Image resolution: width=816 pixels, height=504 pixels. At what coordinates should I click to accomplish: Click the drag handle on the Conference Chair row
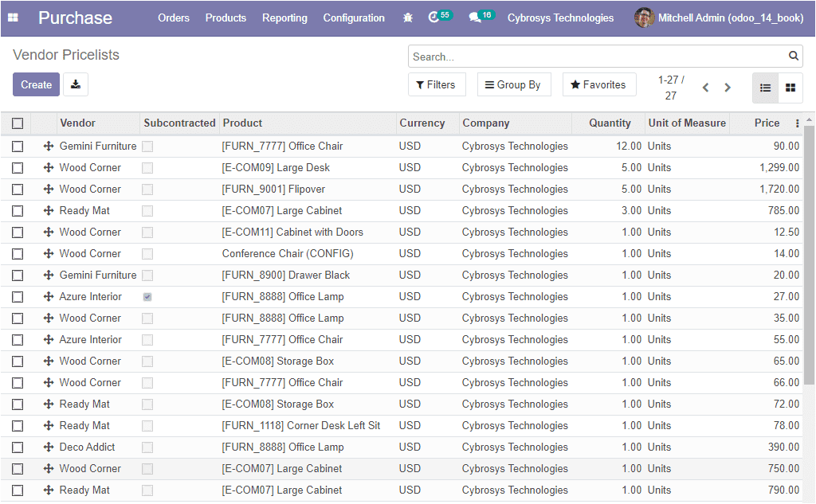pyautogui.click(x=49, y=253)
